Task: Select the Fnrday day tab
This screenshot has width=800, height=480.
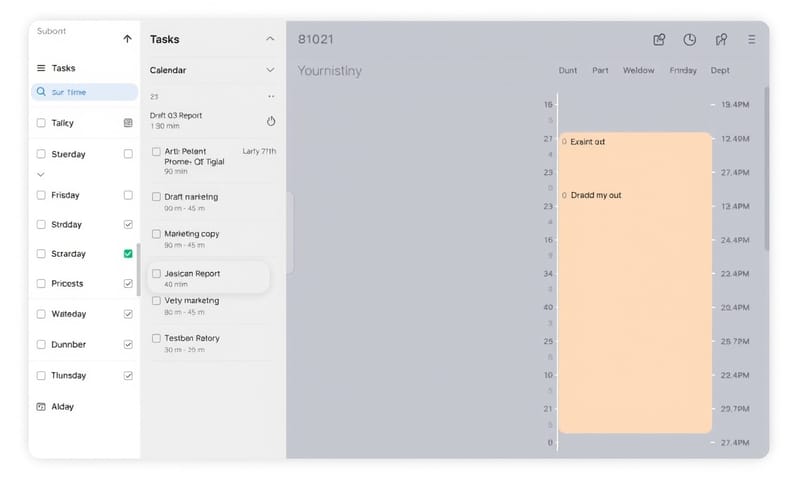Action: pos(683,71)
